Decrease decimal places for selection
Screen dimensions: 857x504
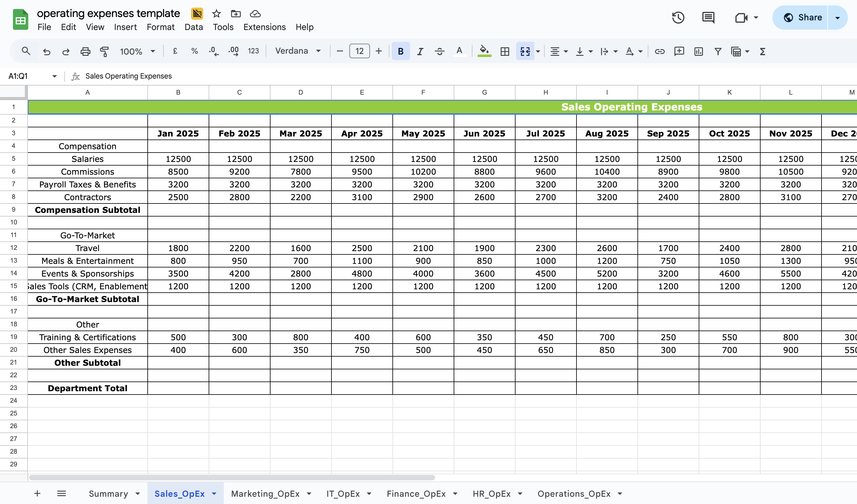(x=213, y=51)
